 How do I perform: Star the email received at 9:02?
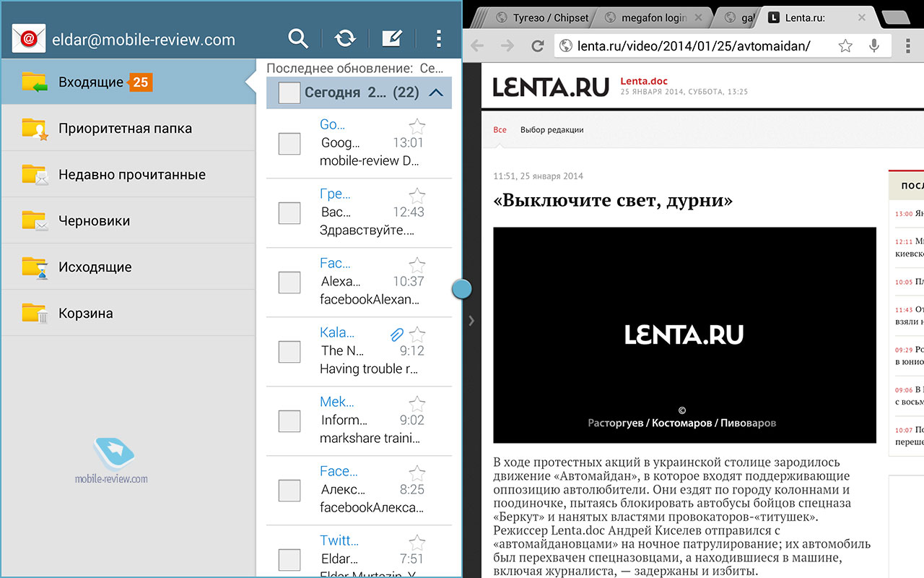[x=417, y=404]
